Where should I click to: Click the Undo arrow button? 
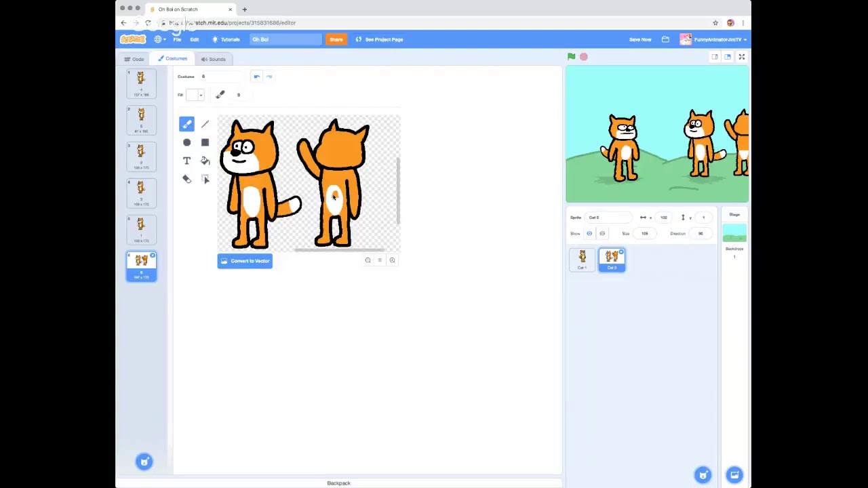[256, 77]
